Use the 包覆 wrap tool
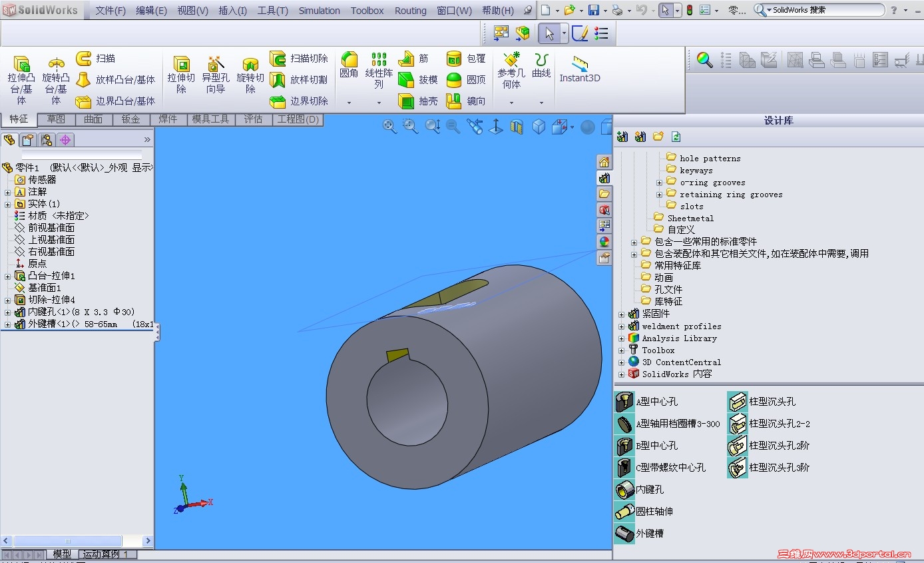The height and width of the screenshot is (563, 924). 466,59
